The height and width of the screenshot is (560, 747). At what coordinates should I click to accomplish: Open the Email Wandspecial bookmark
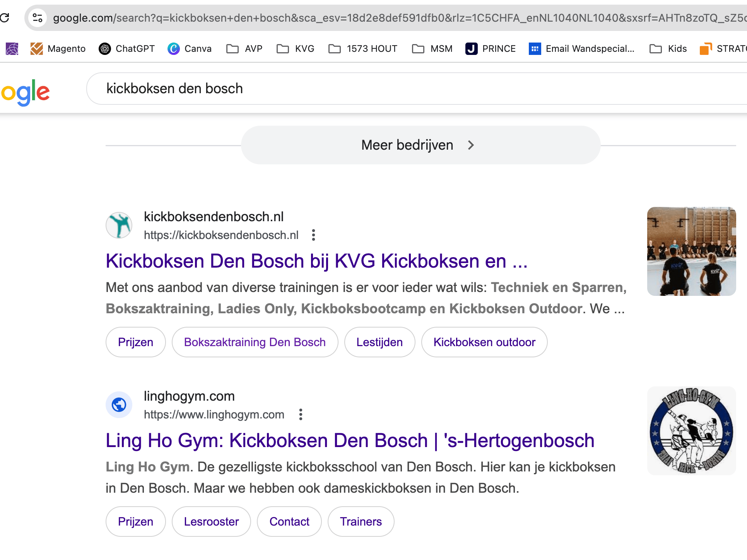click(582, 49)
